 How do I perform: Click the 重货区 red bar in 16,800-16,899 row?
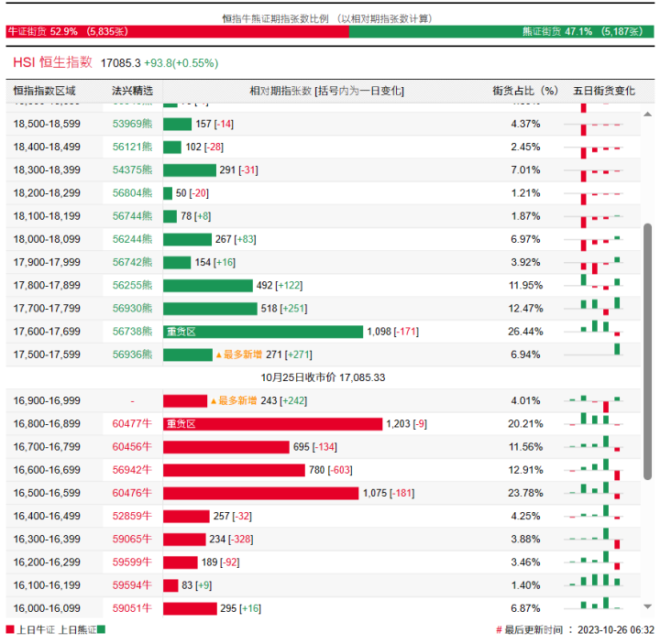[x=272, y=424]
